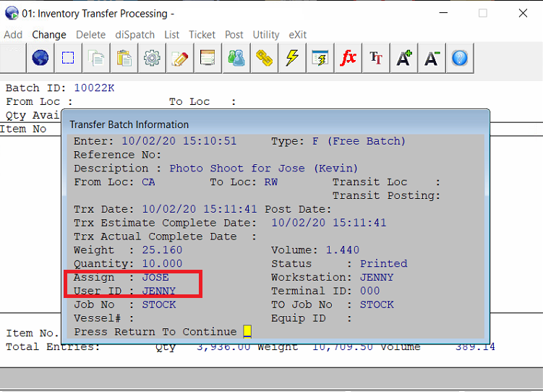
Task: Click the yellow chain link icon
Action: 264,58
